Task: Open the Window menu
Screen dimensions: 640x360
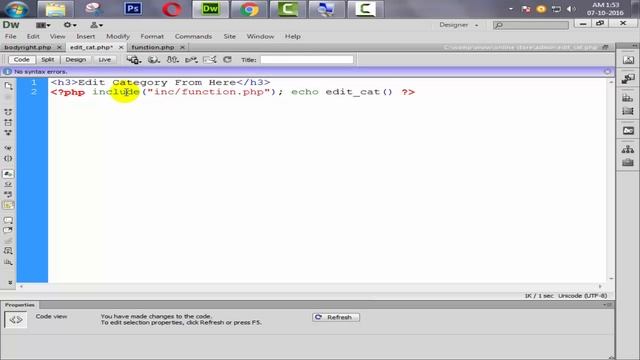Action: (260, 36)
